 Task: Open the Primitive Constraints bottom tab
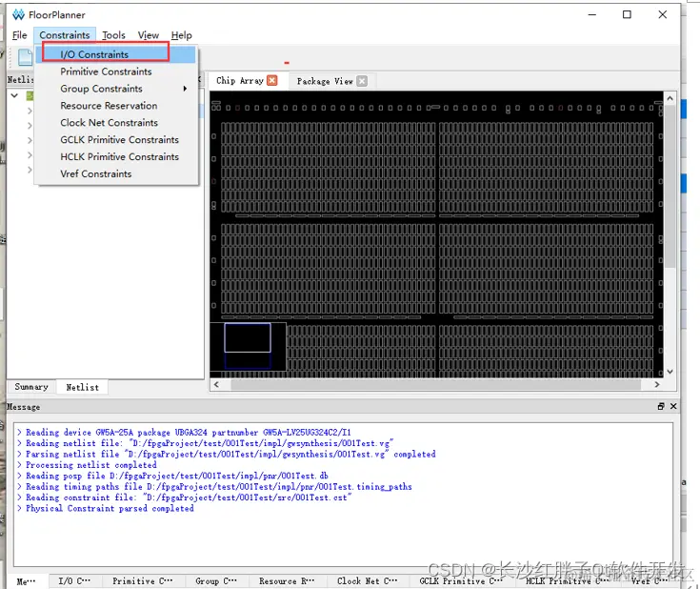click(142, 581)
